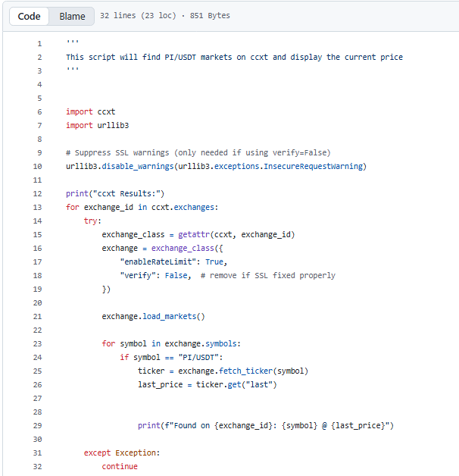Click line number 24

point(38,358)
